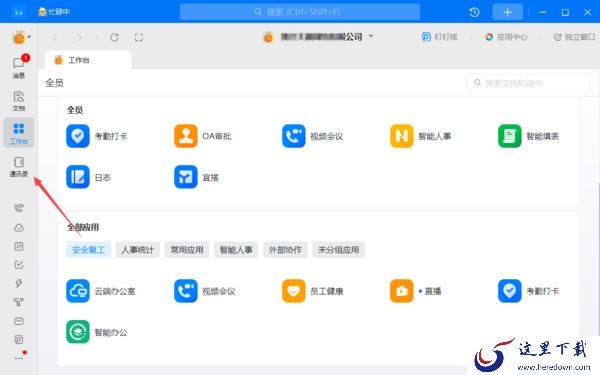Open the mail envelope icon in sidebar
The image size is (600, 375).
(19, 321)
